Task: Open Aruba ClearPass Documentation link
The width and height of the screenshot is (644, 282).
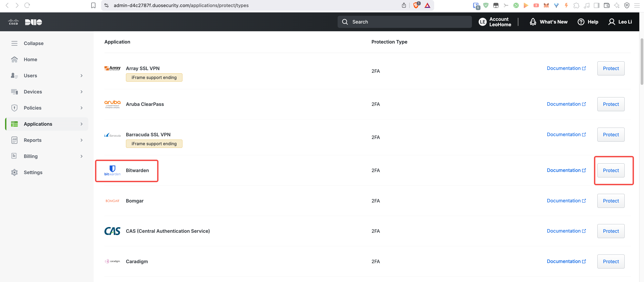Action: [x=566, y=104]
